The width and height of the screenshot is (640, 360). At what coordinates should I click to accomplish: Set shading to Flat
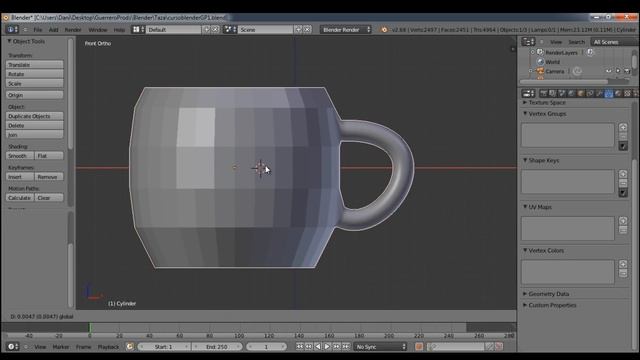tap(49, 156)
